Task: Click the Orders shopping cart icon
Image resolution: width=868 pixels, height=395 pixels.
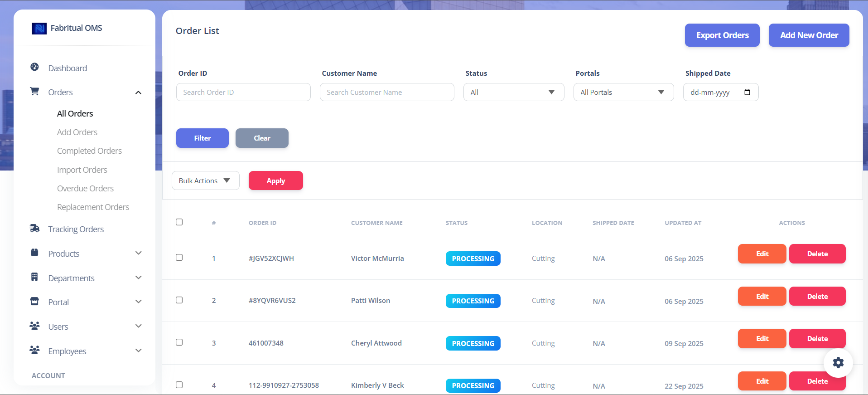Action: click(34, 91)
